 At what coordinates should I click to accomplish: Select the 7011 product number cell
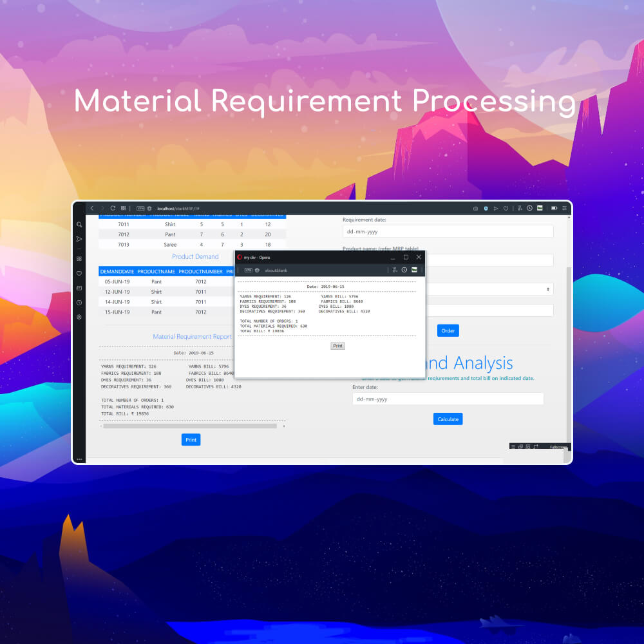click(124, 224)
